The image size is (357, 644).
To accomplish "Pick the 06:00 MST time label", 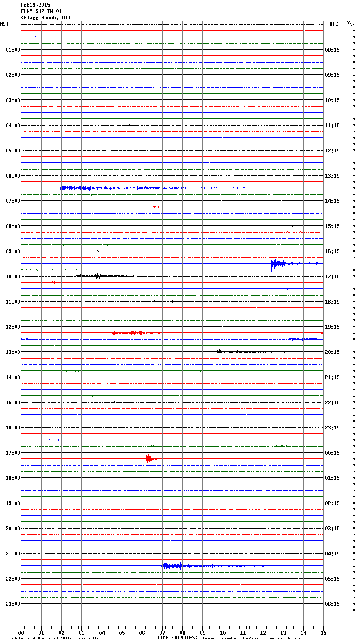I will [13, 176].
